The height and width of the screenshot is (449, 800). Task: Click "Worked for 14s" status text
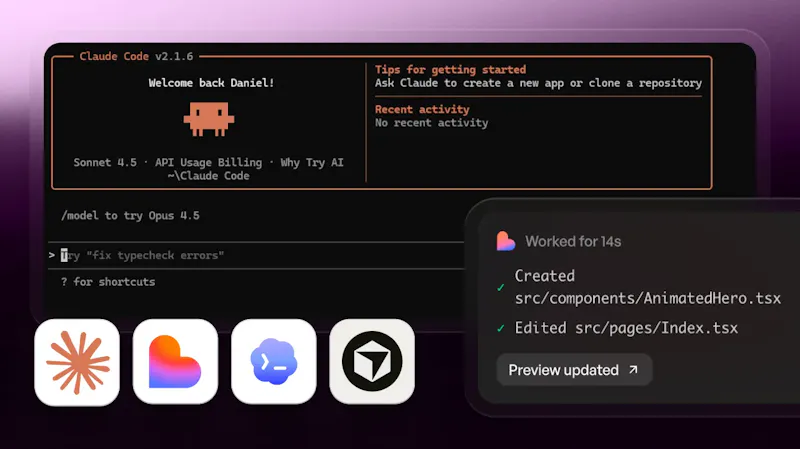pos(573,241)
